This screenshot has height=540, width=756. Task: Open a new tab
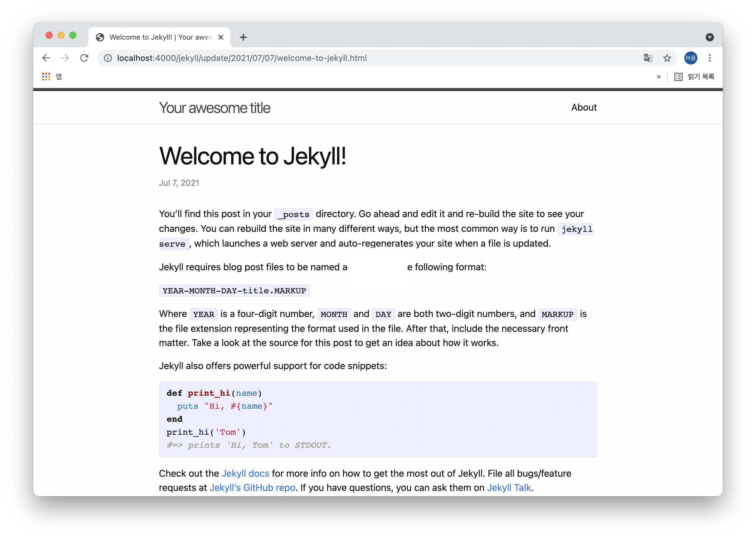243,37
